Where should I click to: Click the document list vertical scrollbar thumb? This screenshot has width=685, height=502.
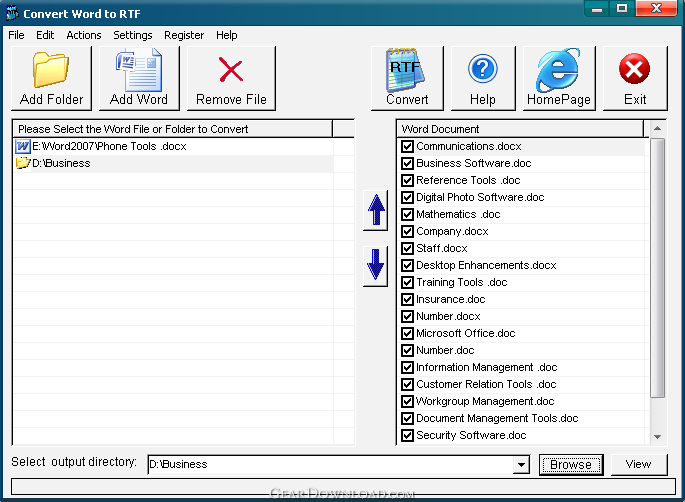657,268
